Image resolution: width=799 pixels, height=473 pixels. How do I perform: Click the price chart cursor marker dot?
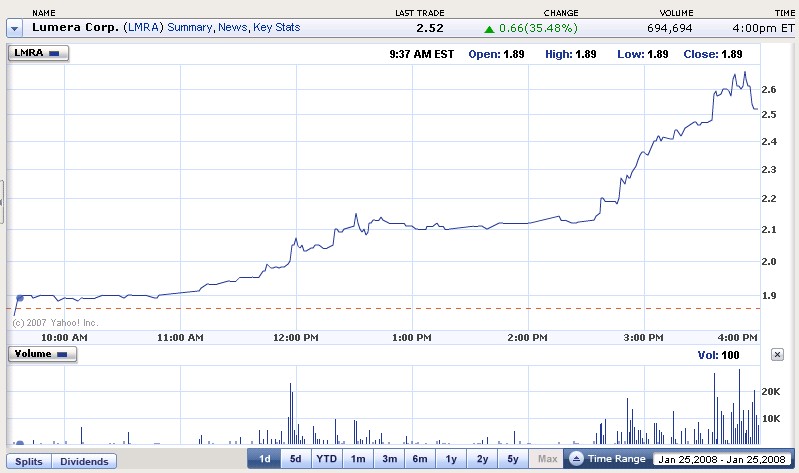coord(20,298)
